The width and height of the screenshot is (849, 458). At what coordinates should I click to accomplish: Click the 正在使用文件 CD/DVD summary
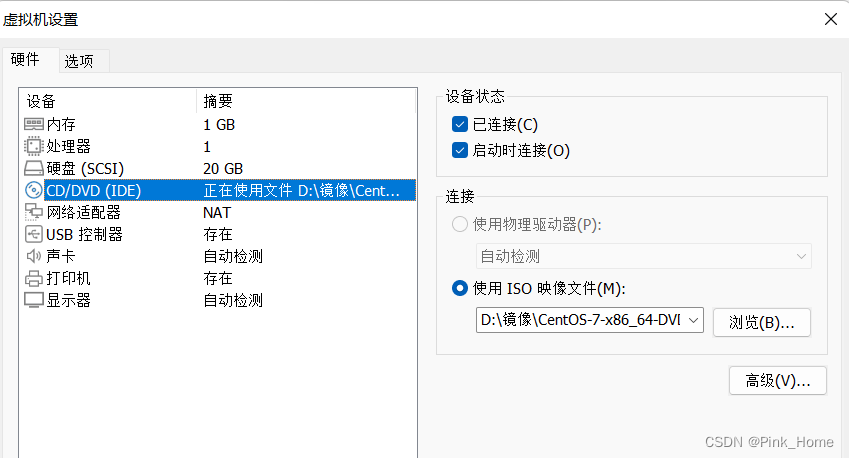tap(302, 191)
